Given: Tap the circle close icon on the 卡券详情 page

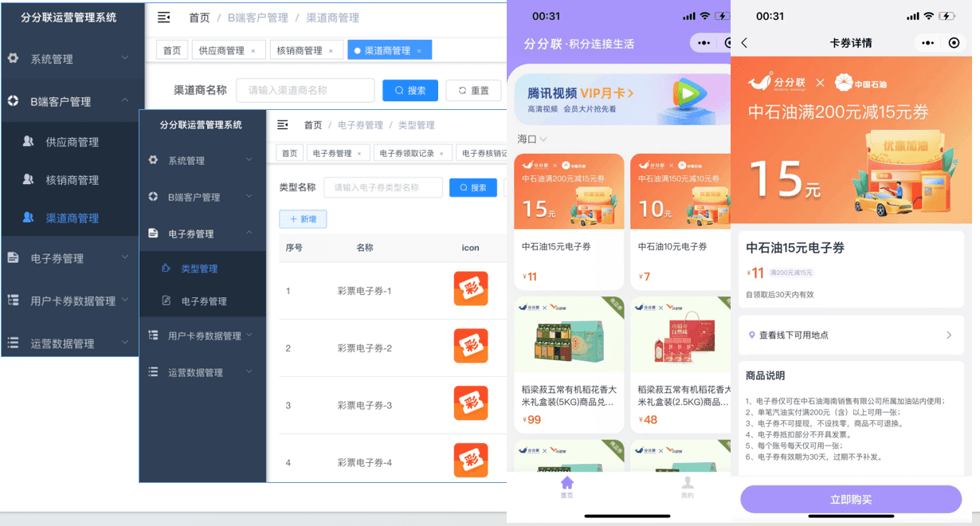Looking at the screenshot, I should coord(954,43).
